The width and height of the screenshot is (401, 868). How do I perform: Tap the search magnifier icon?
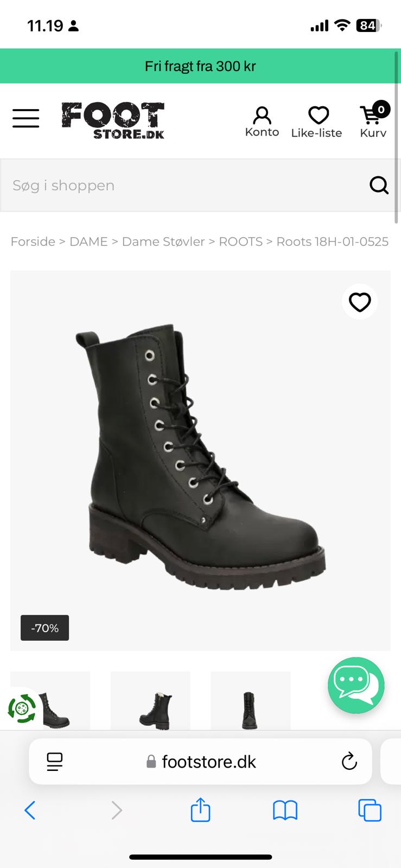[x=379, y=185]
